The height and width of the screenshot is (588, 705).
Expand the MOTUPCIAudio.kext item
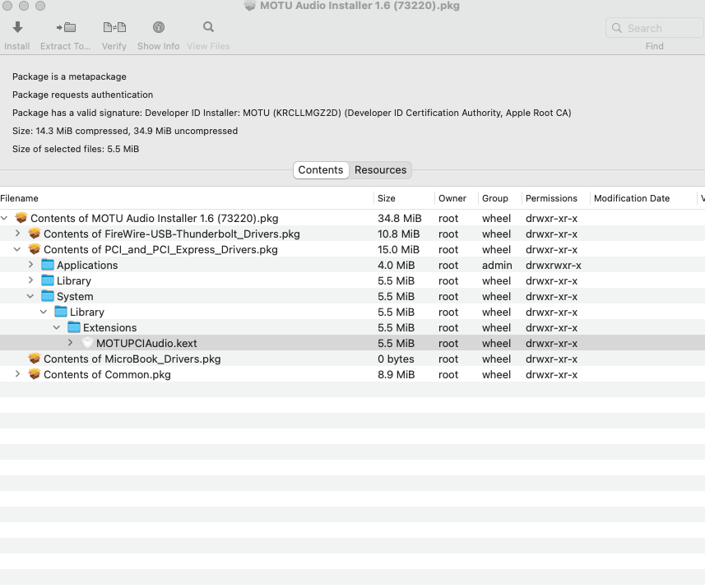pyautogui.click(x=71, y=344)
